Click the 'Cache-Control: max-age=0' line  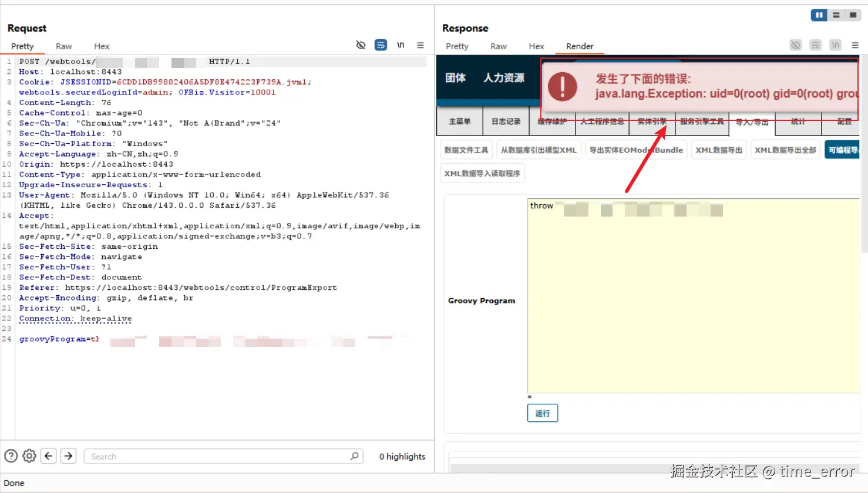click(x=80, y=113)
